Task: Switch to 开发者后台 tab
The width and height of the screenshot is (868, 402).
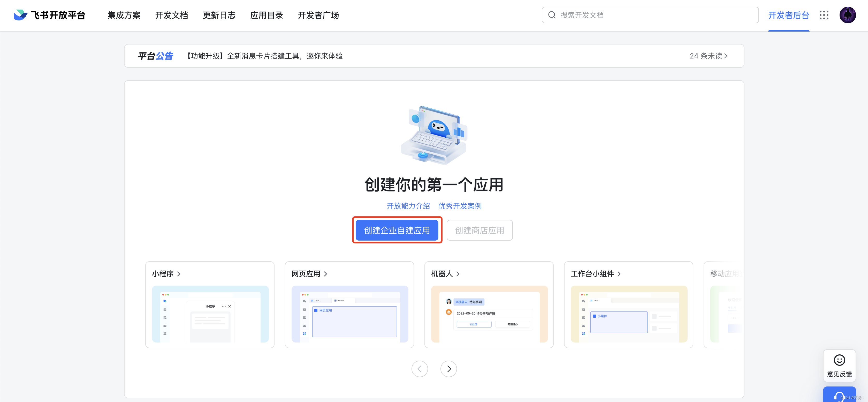Action: pos(788,15)
